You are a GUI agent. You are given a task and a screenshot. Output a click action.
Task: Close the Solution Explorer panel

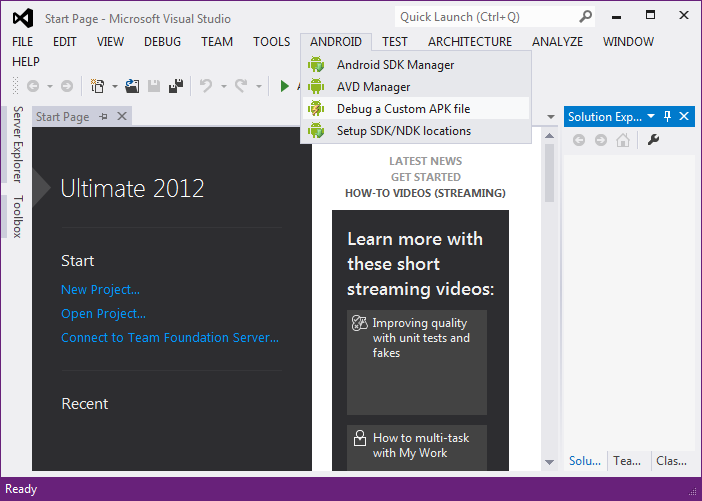(x=684, y=116)
